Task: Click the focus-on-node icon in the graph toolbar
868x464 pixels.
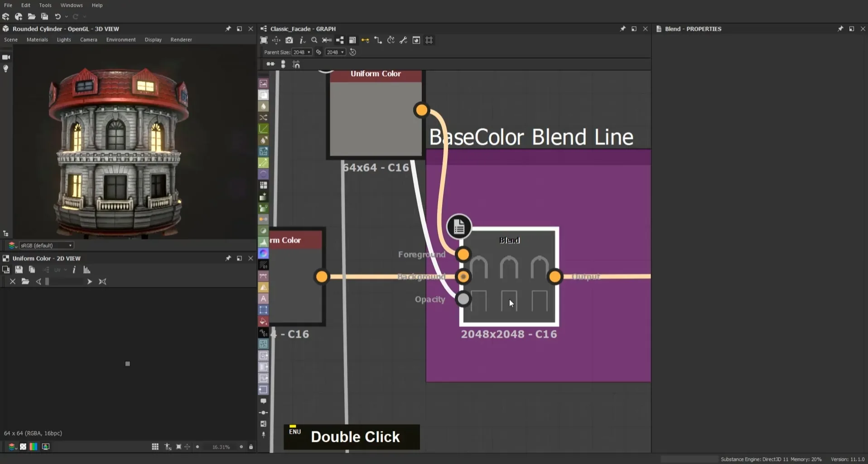Action: tap(327, 40)
